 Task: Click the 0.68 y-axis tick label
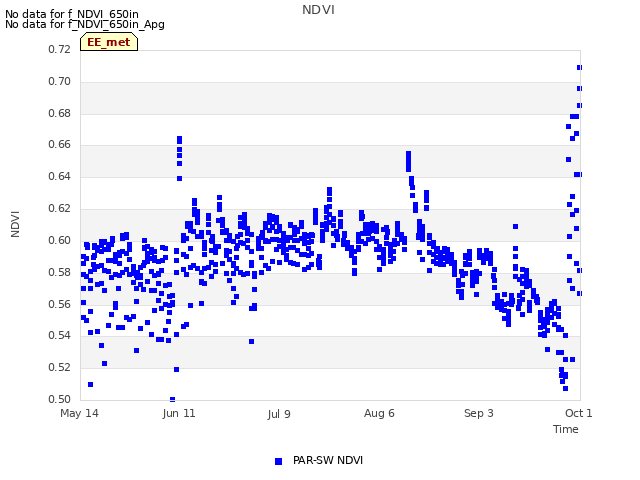point(60,113)
